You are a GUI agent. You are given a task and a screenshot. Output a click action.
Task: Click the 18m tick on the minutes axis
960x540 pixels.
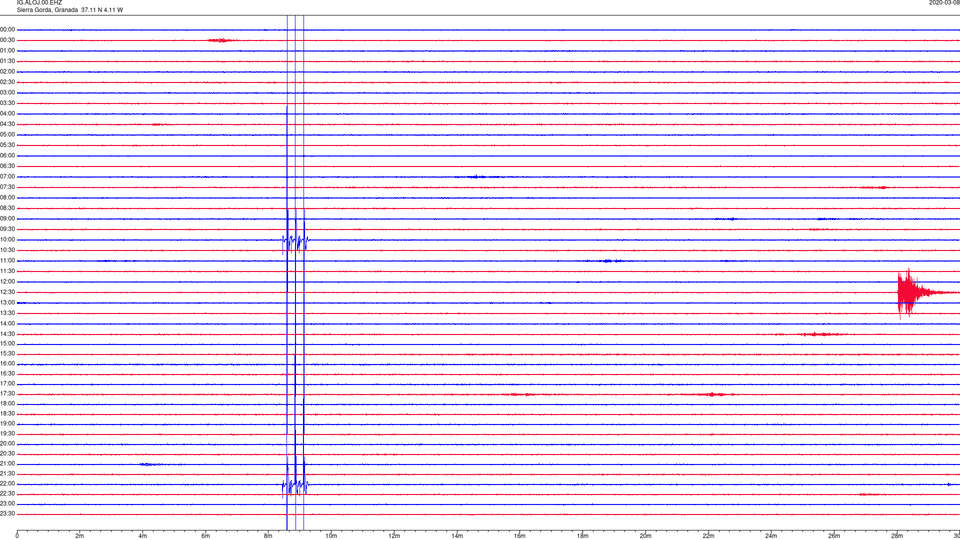click(x=582, y=536)
